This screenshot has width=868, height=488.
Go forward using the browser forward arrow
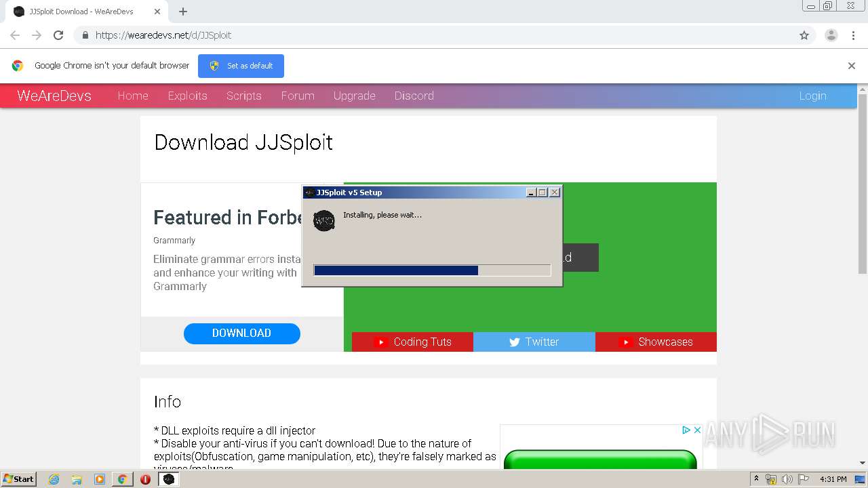[37, 35]
